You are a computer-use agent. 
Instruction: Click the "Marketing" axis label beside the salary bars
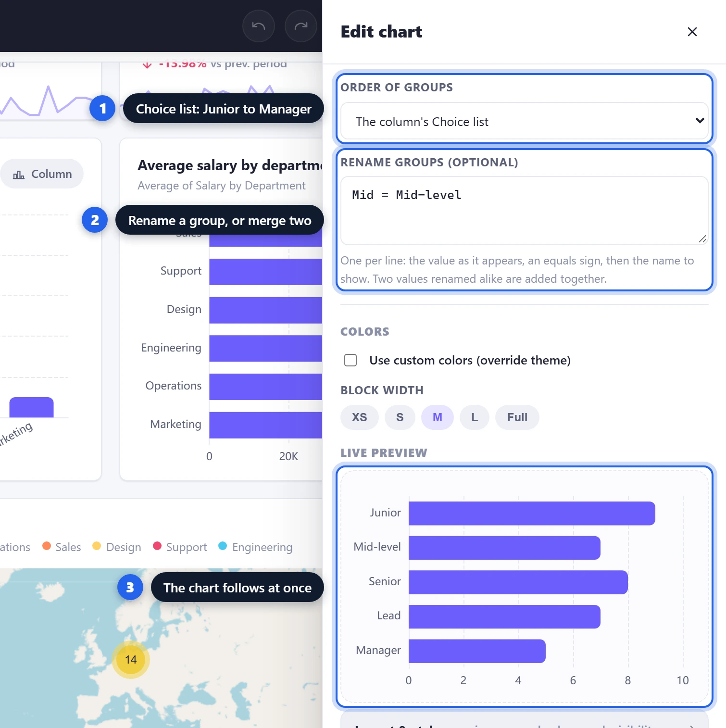coord(175,424)
